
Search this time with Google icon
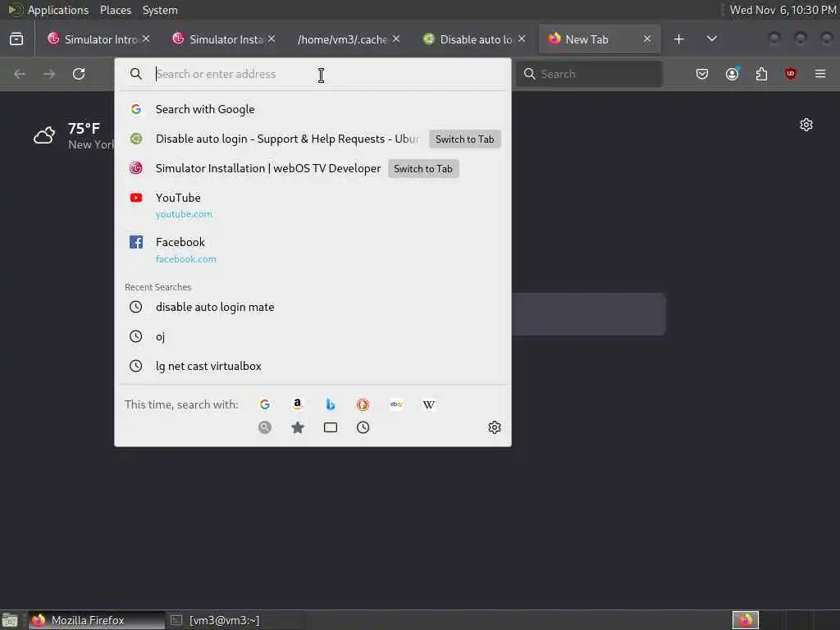265,404
